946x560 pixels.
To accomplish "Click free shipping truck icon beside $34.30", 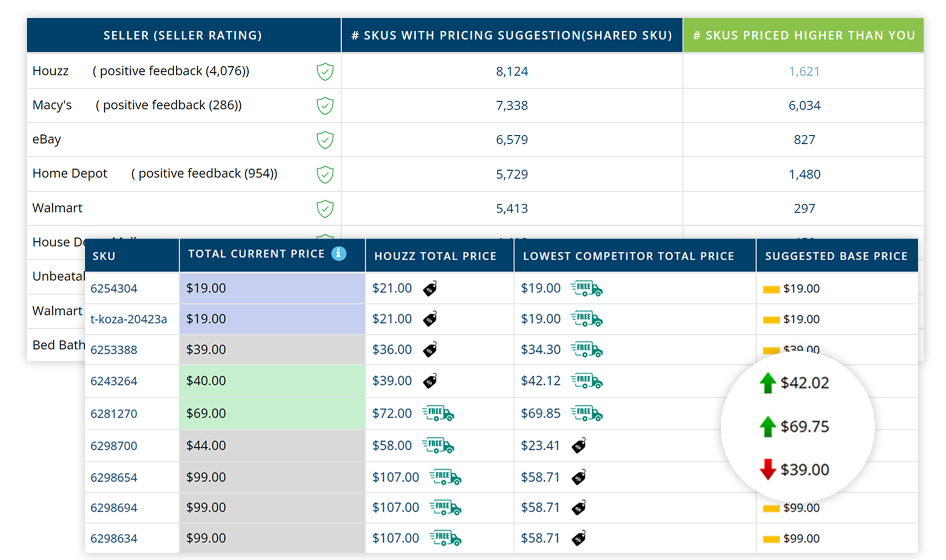I will pyautogui.click(x=586, y=349).
